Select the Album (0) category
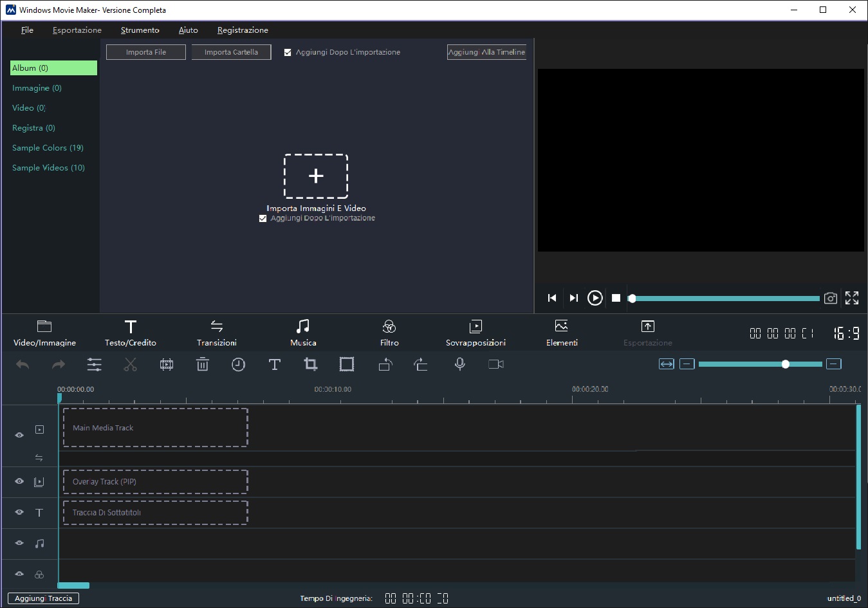 53,68
